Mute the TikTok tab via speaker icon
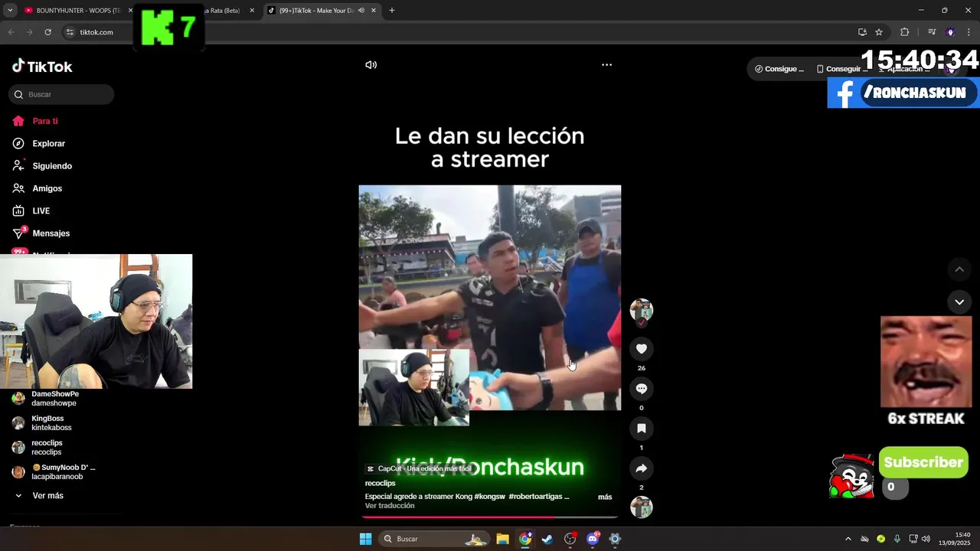 (361, 11)
